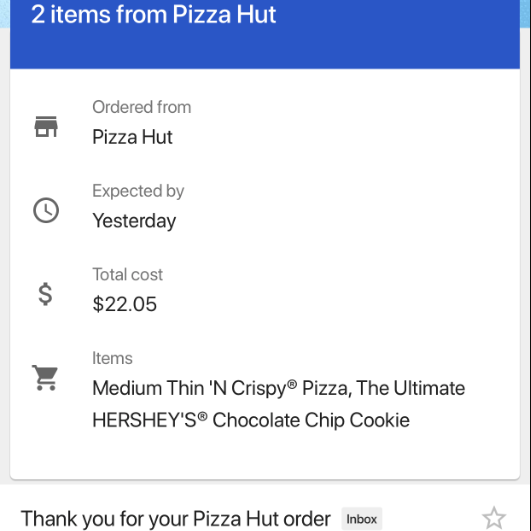The width and height of the screenshot is (531, 531).
Task: Select the 'Total cost' field label
Action: (x=128, y=274)
